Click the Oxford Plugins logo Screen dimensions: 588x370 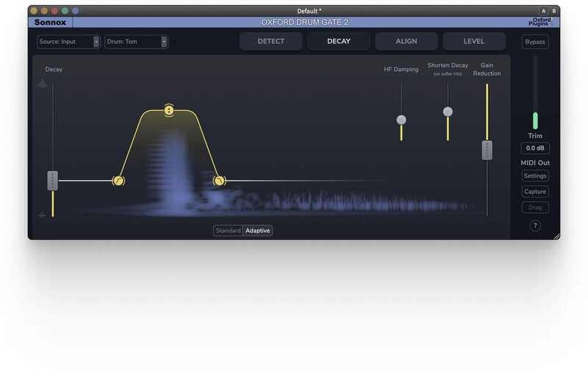tap(542, 23)
